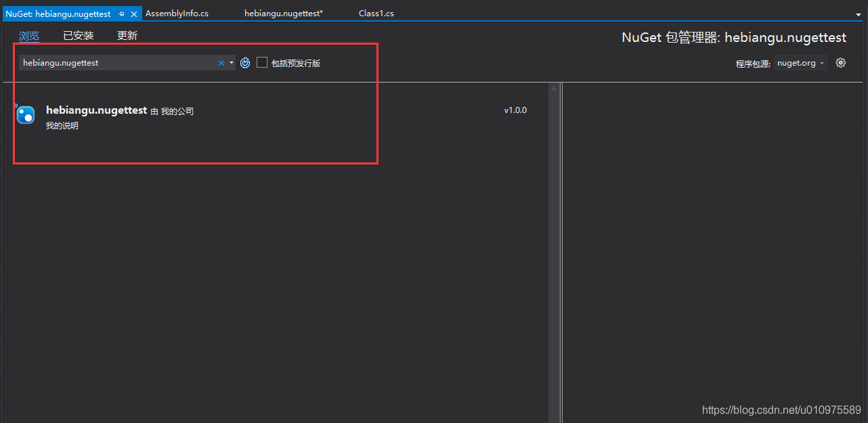
Task: Close the NuGet: hebiangu.nugettest tab
Action: coord(134,14)
